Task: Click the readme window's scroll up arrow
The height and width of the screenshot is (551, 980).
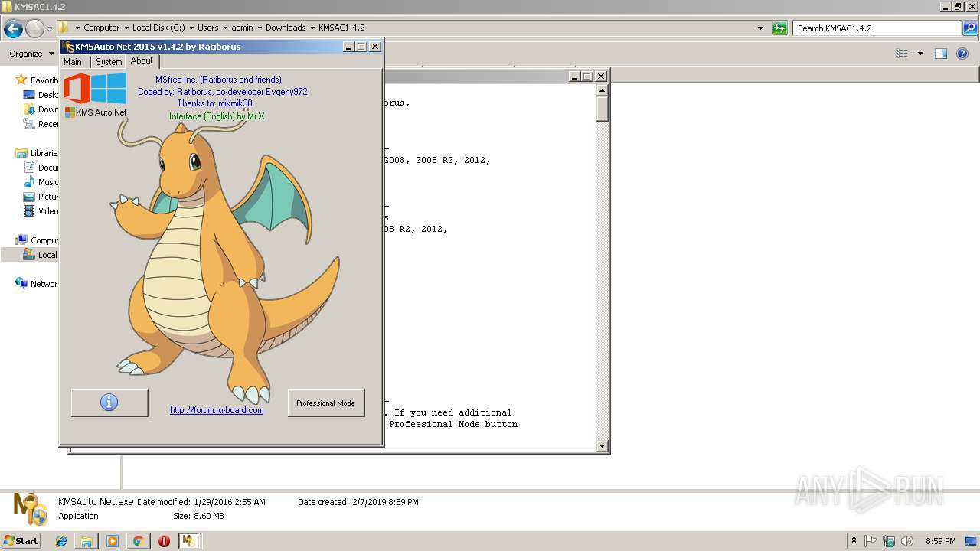Action: click(x=602, y=90)
